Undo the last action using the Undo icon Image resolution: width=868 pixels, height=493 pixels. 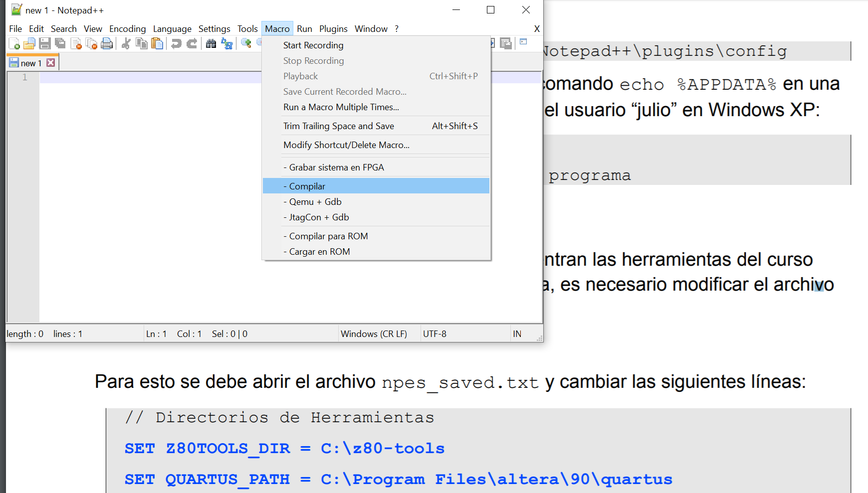[176, 44]
